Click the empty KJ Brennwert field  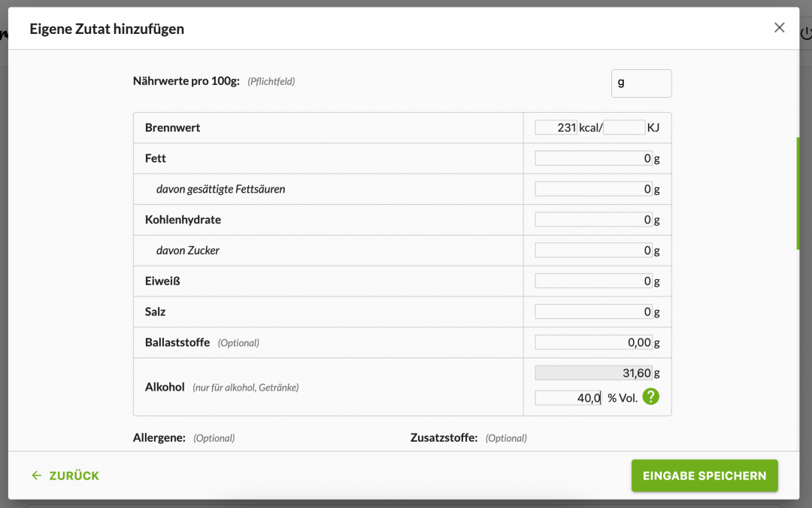coord(623,128)
